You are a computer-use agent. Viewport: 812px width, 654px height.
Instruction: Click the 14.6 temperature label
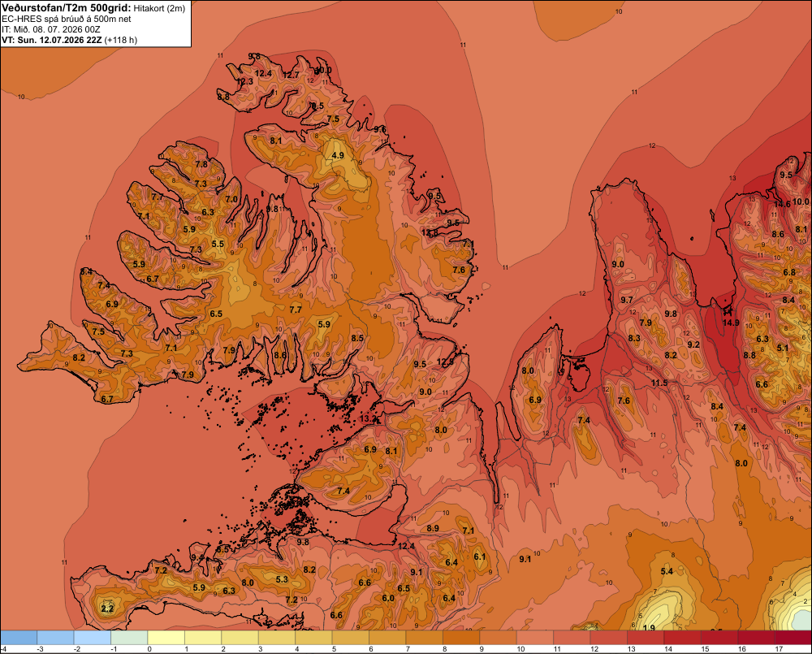pos(782,204)
